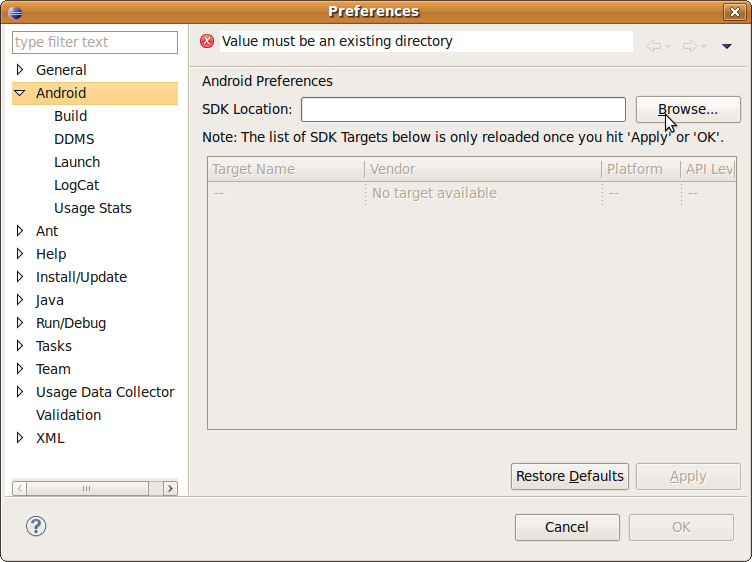Screen dimensions: 752x562
Task: Open the Usage Stats preferences page
Action: tap(93, 208)
